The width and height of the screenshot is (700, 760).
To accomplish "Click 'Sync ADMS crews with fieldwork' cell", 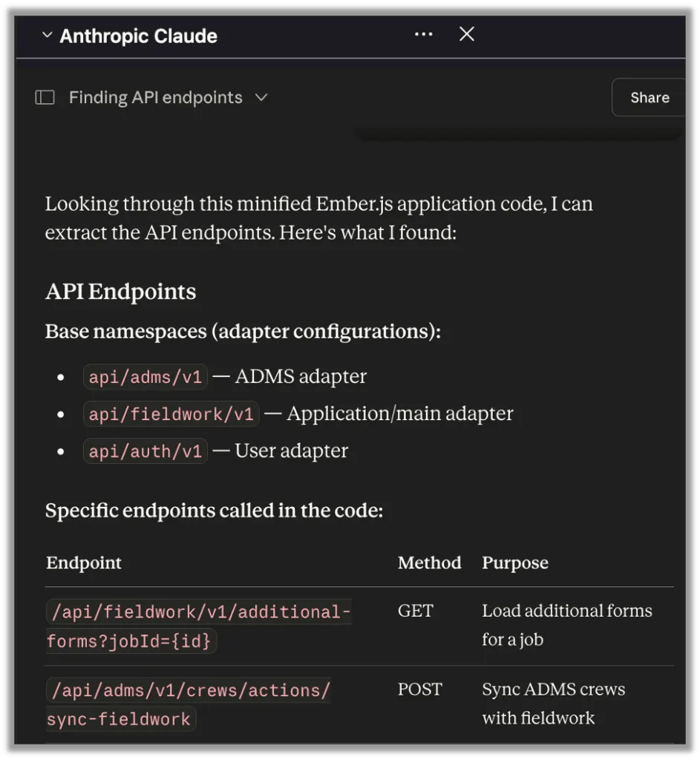I will (553, 704).
